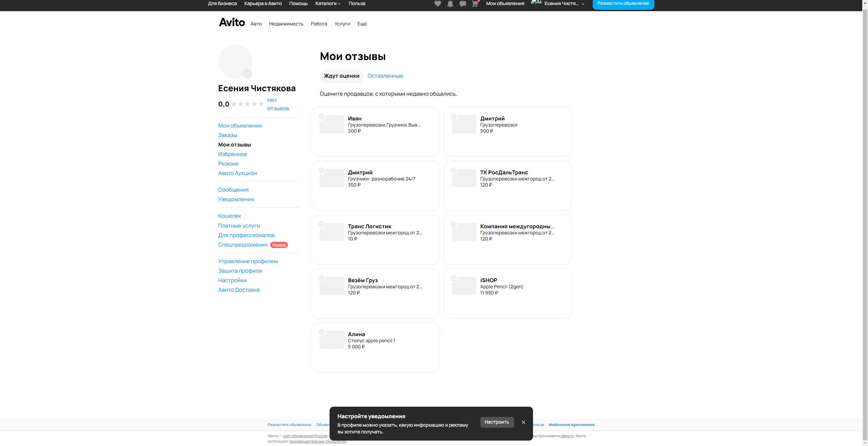Image resolution: width=868 pixels, height=446 pixels.
Task: Dismiss the notification settings popup
Action: 523,422
